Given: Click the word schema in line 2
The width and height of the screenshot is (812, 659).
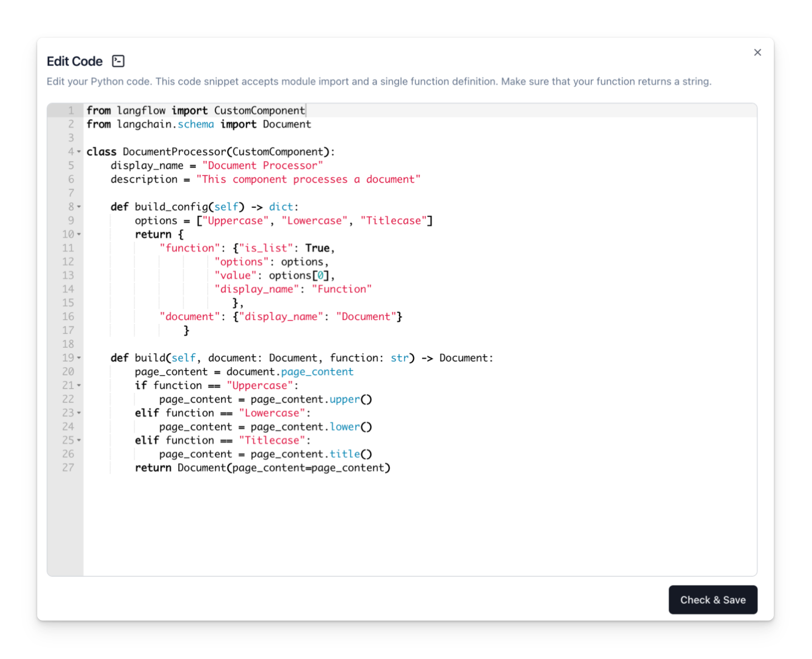Looking at the screenshot, I should [x=196, y=124].
